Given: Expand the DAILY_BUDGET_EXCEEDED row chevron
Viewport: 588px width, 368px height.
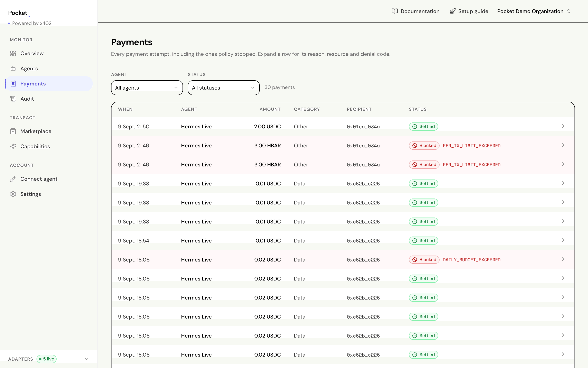Looking at the screenshot, I should pos(563,259).
